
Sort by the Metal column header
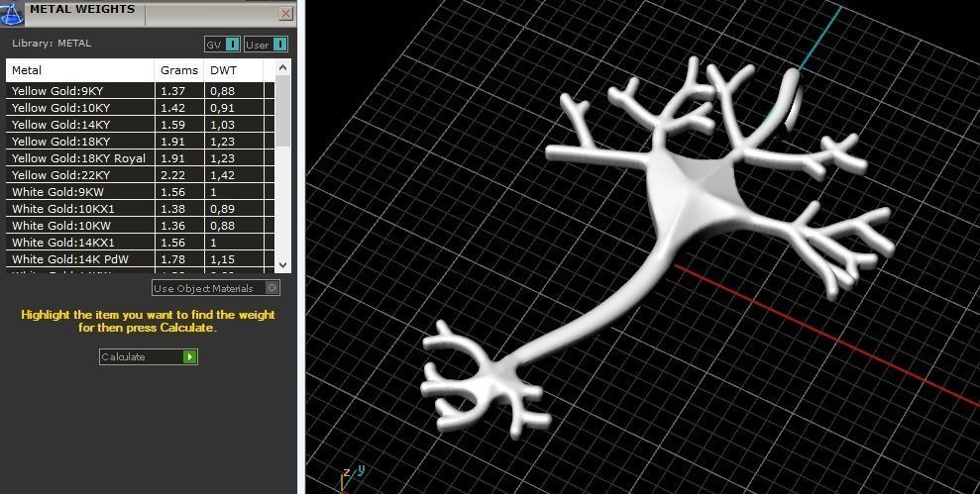[80, 70]
